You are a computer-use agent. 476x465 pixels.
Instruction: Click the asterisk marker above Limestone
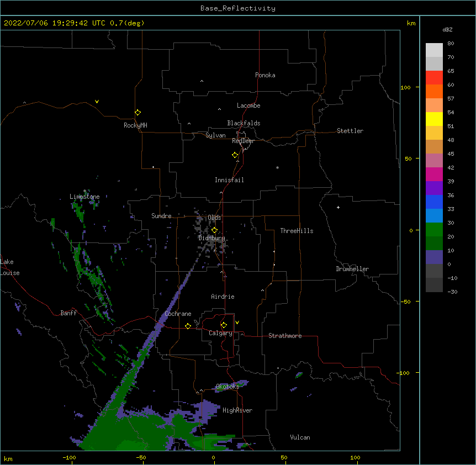click(x=84, y=191)
